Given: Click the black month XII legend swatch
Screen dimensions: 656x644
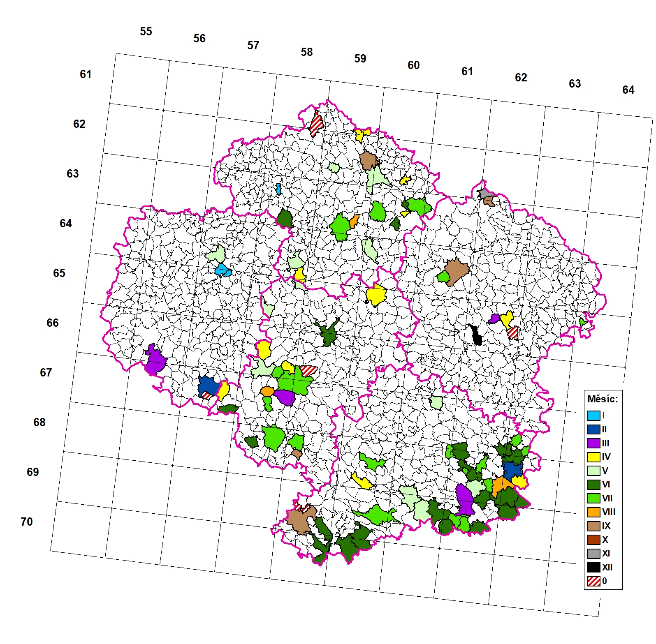Looking at the screenshot, I should (x=593, y=568).
